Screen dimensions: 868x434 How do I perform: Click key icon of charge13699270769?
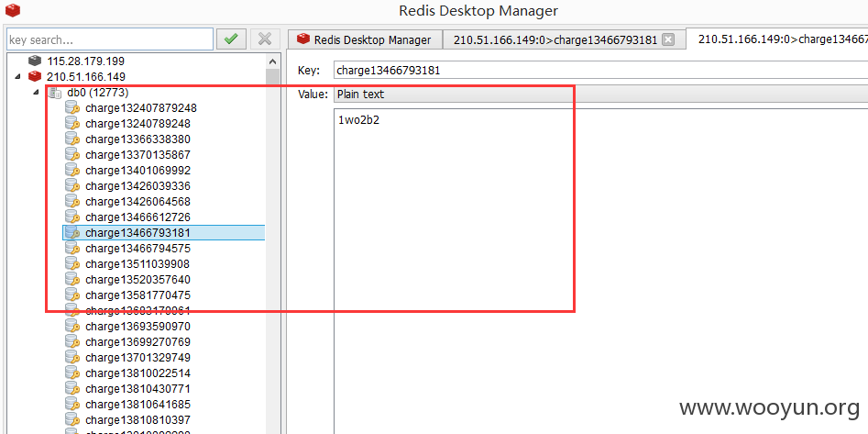click(x=72, y=341)
